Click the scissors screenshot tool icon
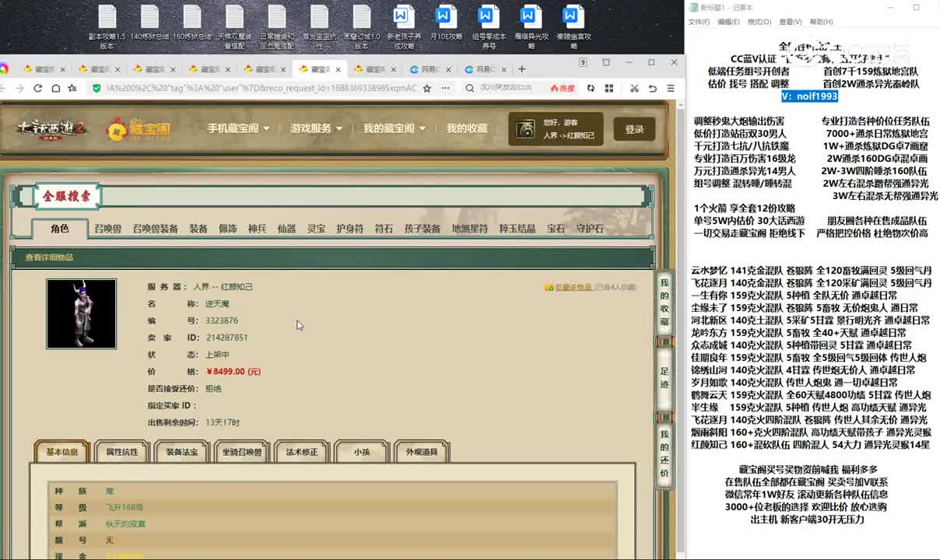The image size is (940, 560). [x=634, y=89]
